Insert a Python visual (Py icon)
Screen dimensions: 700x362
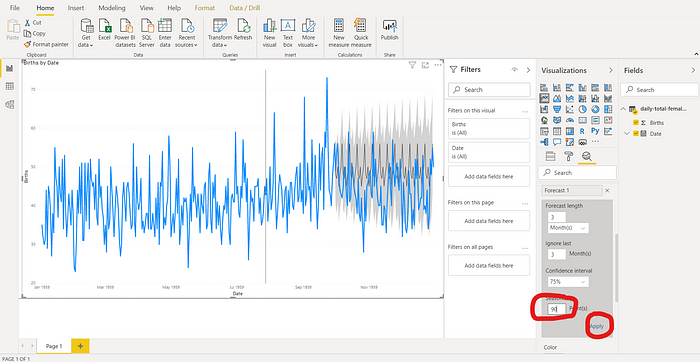point(595,131)
